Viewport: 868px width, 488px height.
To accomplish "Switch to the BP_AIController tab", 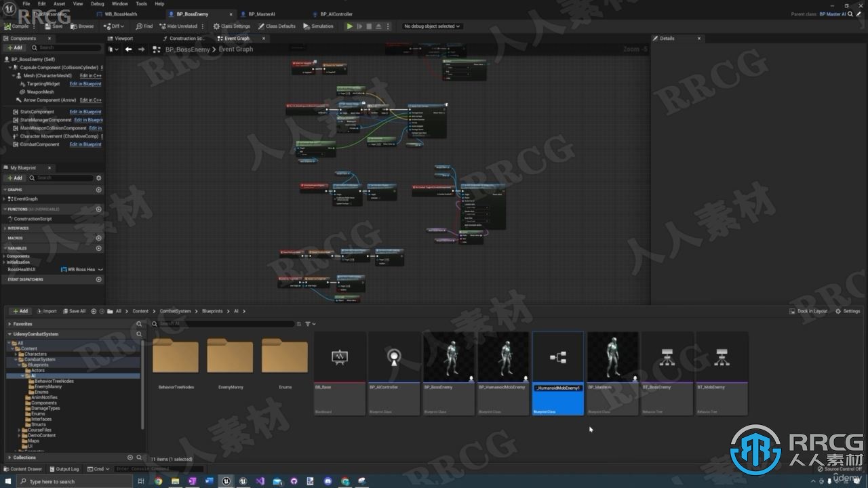I will click(336, 14).
